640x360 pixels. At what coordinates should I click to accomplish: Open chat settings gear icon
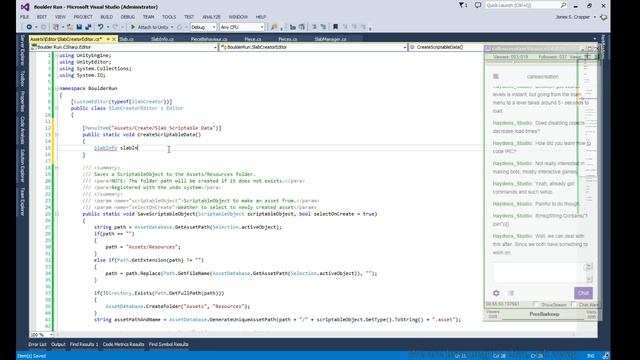click(496, 293)
